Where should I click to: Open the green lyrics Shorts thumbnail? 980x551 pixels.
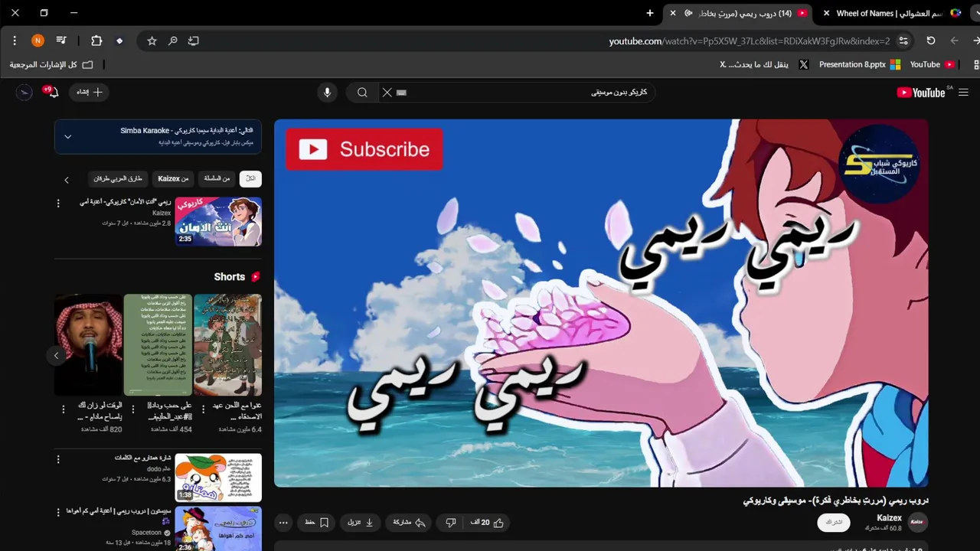pos(158,344)
